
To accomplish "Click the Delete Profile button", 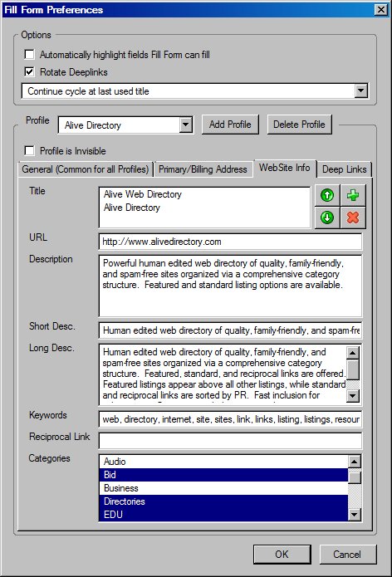I will point(299,125).
